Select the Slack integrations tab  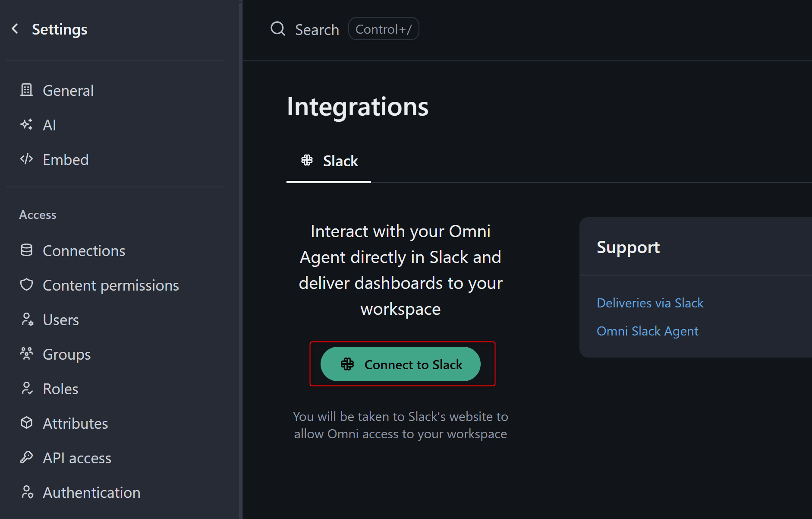329,161
